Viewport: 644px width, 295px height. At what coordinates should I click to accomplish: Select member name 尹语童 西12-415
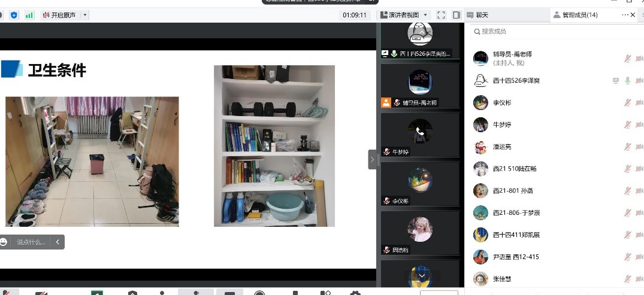516,257
